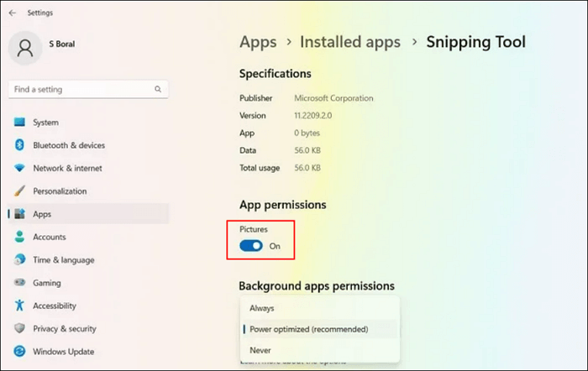Open the Accounts settings page
Image resolution: width=588 pixels, height=371 pixels.
50,237
